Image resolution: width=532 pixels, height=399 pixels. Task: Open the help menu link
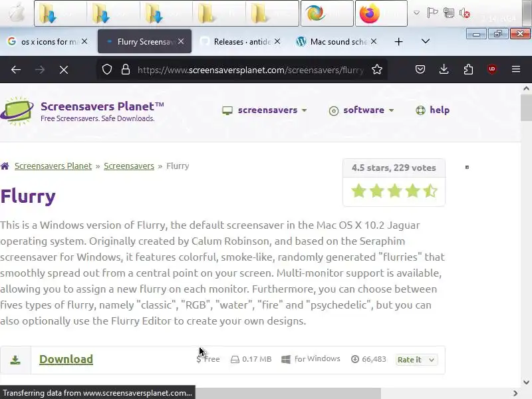tap(433, 110)
